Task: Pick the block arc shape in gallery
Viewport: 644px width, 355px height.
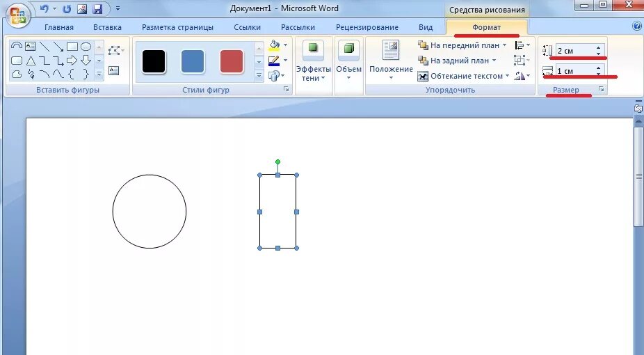Action: 17,46
